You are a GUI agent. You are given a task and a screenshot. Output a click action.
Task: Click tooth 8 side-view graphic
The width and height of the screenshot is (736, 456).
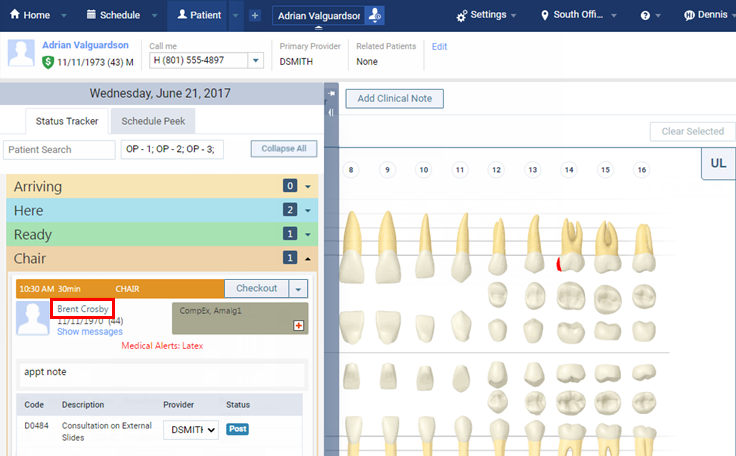[x=352, y=247]
